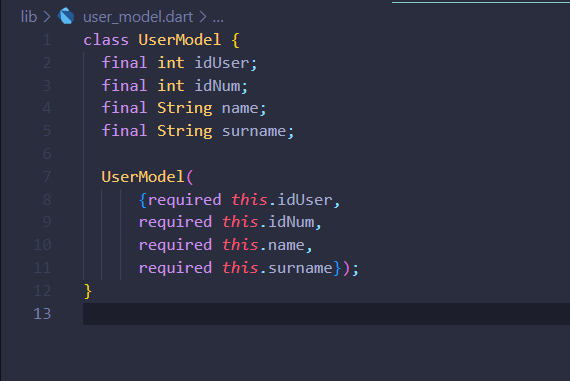The width and height of the screenshot is (570, 381).
Task: Open the 'lib' breadcrumb folder
Action: click(x=29, y=17)
